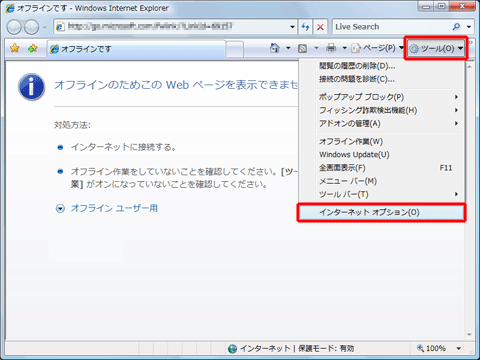Select 全画面表示(F) menu item
Screen dimensions: 480x360
(382, 168)
